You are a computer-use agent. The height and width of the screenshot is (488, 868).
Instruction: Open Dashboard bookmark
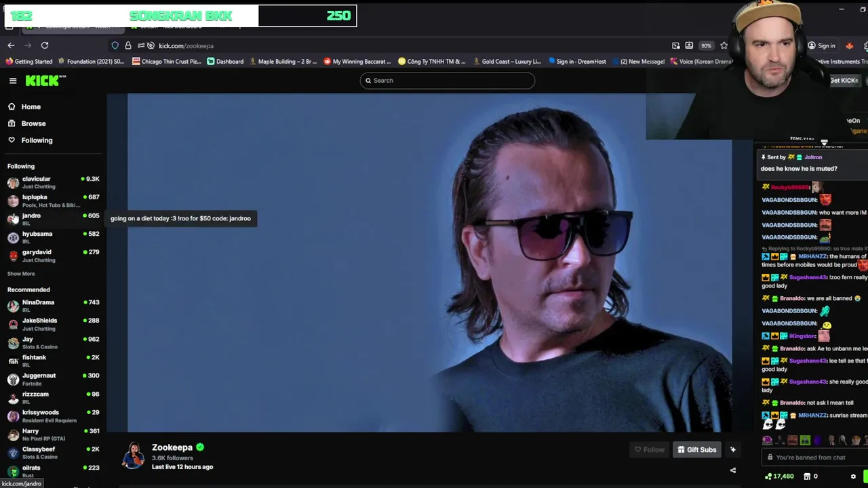[x=225, y=62]
